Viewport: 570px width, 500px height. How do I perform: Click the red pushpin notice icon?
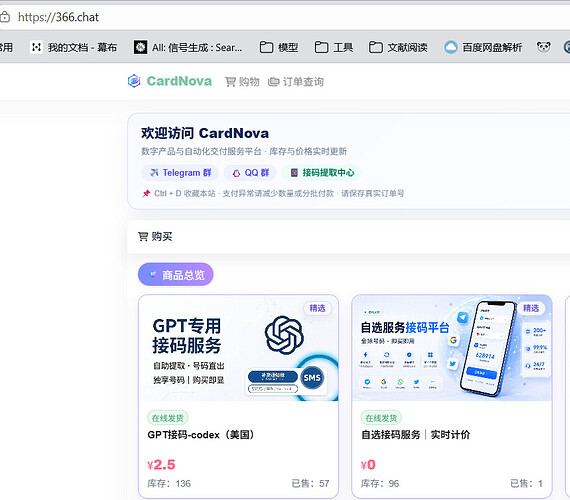pyautogui.click(x=146, y=193)
